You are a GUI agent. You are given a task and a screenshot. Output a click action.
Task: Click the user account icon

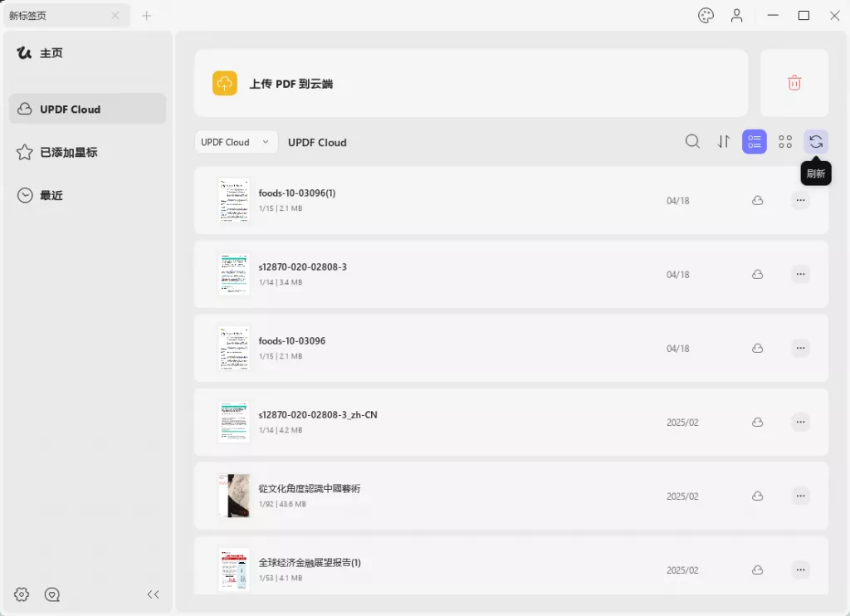click(737, 16)
